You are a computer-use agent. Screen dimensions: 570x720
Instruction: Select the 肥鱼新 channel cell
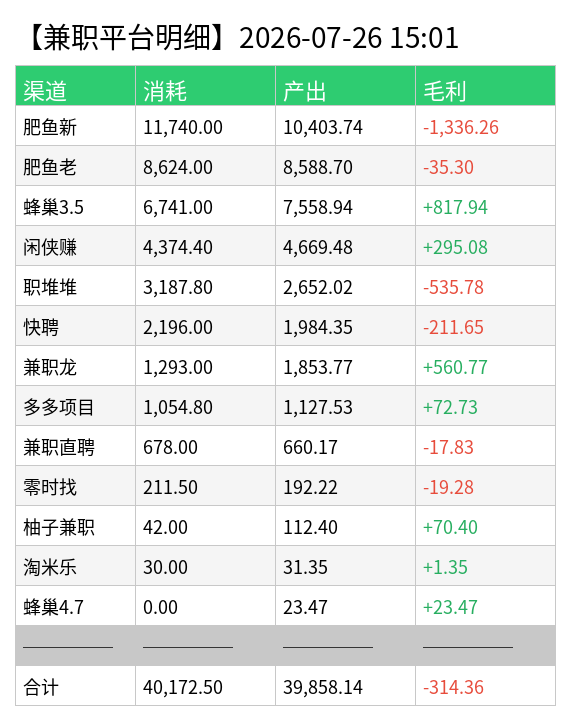(75, 126)
